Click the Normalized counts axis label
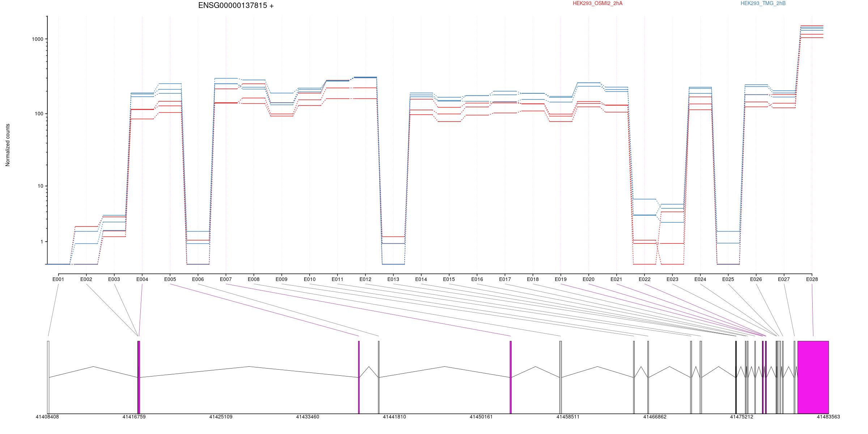Screen dimensions: 868x434 (8, 145)
